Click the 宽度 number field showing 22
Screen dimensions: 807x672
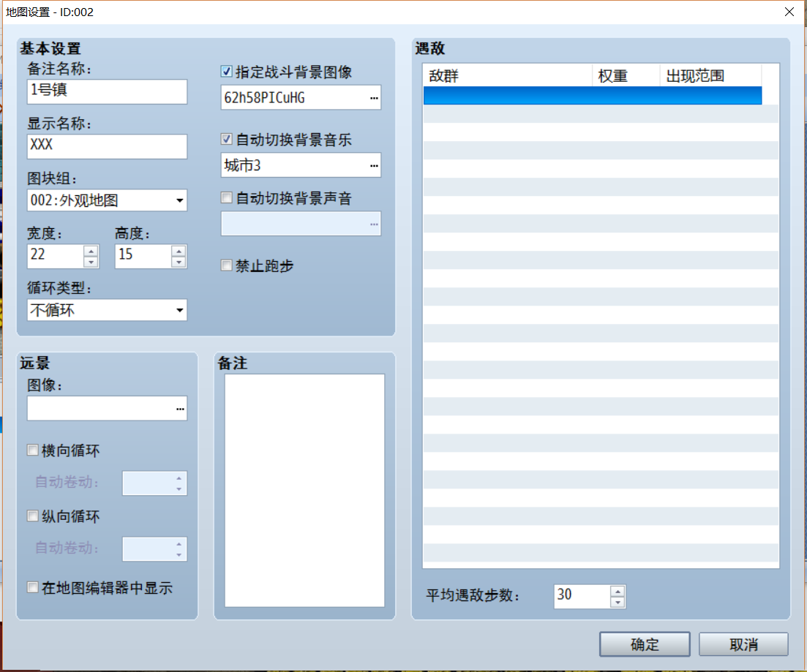click(56, 256)
